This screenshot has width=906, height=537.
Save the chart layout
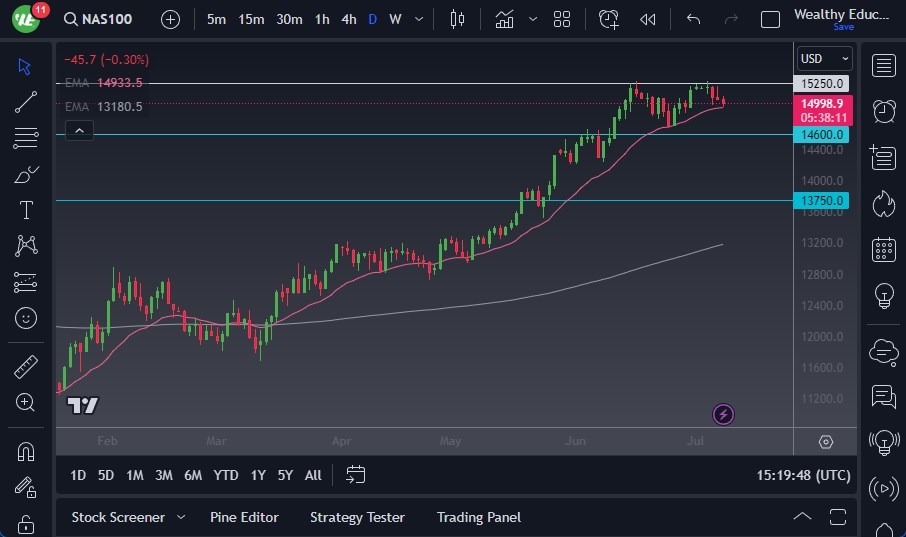[x=843, y=27]
